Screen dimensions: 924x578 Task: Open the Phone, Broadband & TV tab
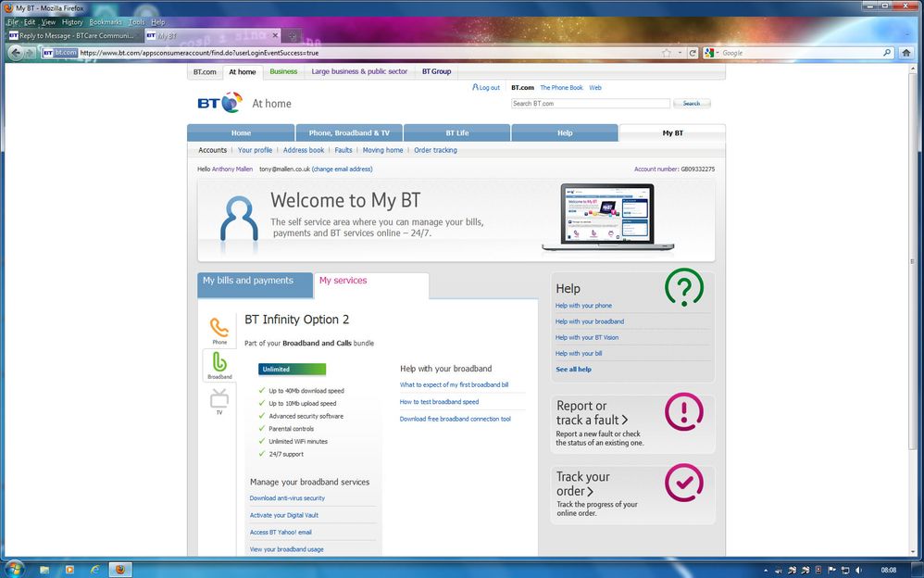[349, 132]
